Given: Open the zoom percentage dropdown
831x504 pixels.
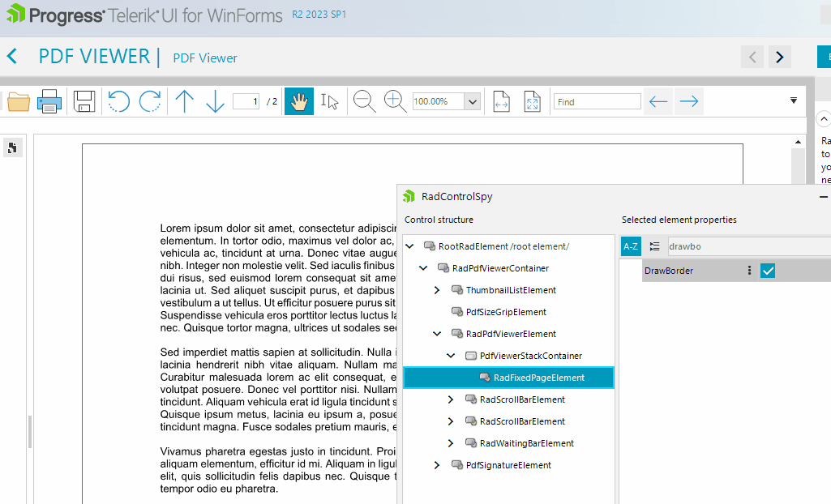Looking at the screenshot, I should [x=472, y=101].
